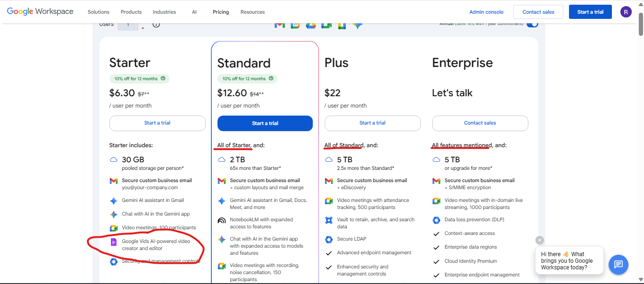Click Start a trial for the Standard plan
644x284 pixels.
[x=265, y=123]
